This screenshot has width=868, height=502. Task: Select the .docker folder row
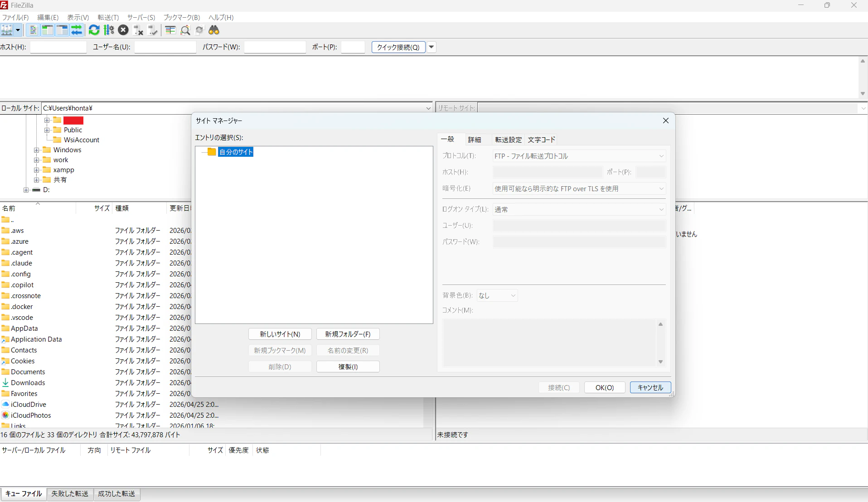(x=96, y=307)
